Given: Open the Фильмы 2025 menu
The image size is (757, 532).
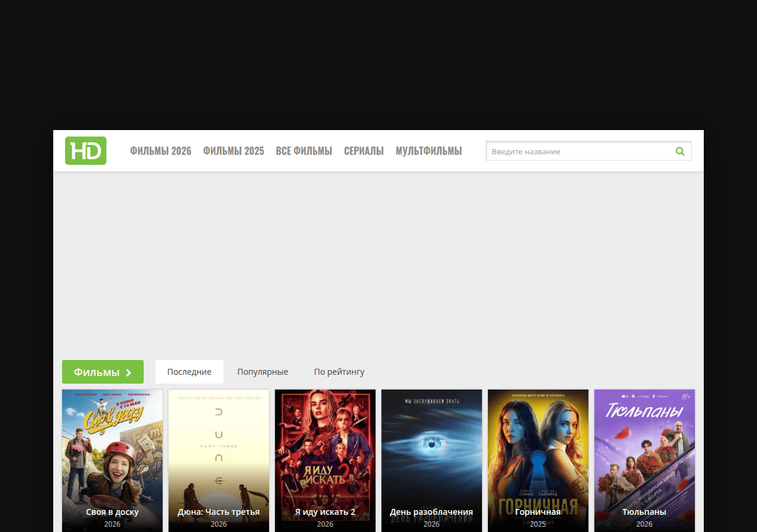Looking at the screenshot, I should [x=234, y=151].
